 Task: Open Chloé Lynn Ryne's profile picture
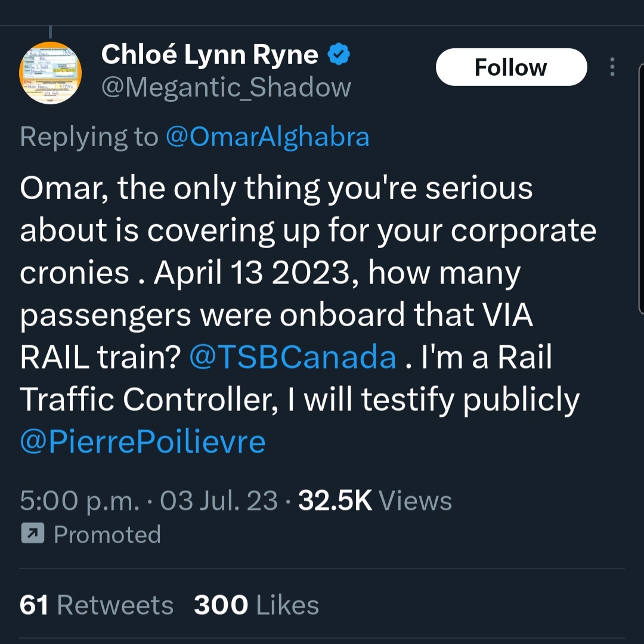tap(51, 73)
